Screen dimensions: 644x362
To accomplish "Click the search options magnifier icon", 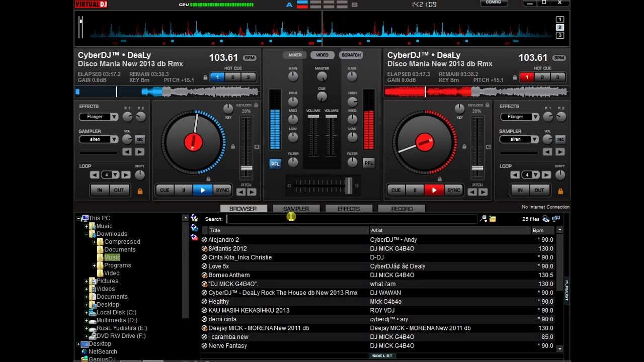I will coord(484,219).
